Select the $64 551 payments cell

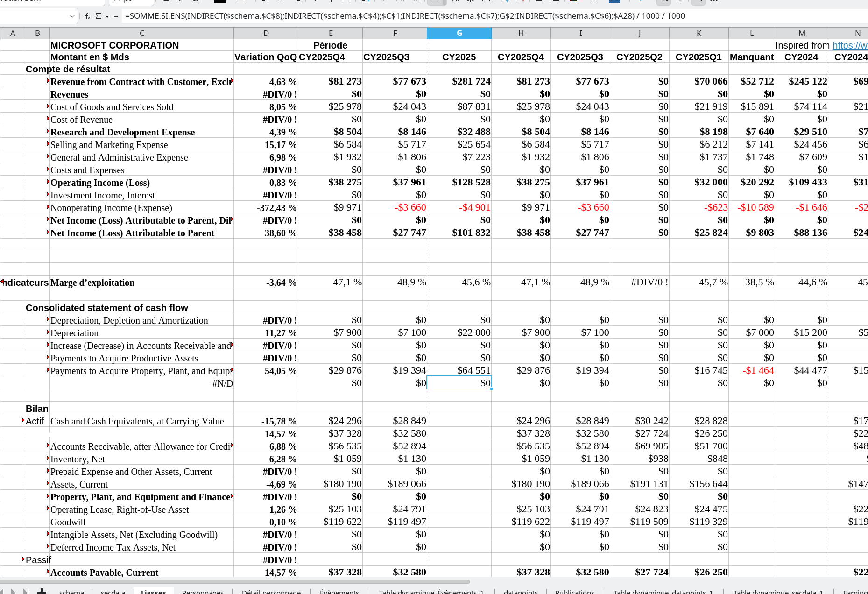pyautogui.click(x=459, y=371)
